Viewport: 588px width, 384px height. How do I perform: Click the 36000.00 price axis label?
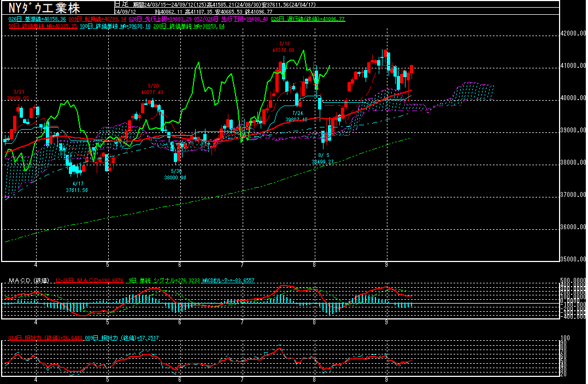[x=573, y=227]
